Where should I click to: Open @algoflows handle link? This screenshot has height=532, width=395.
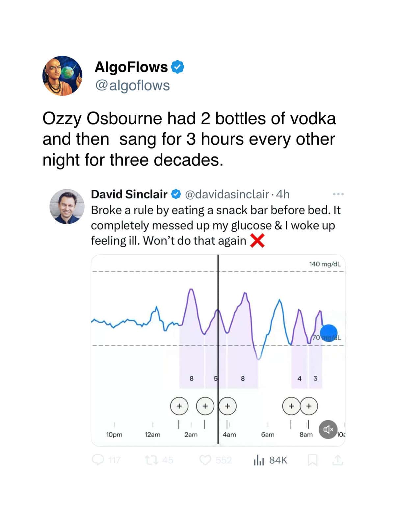[132, 86]
